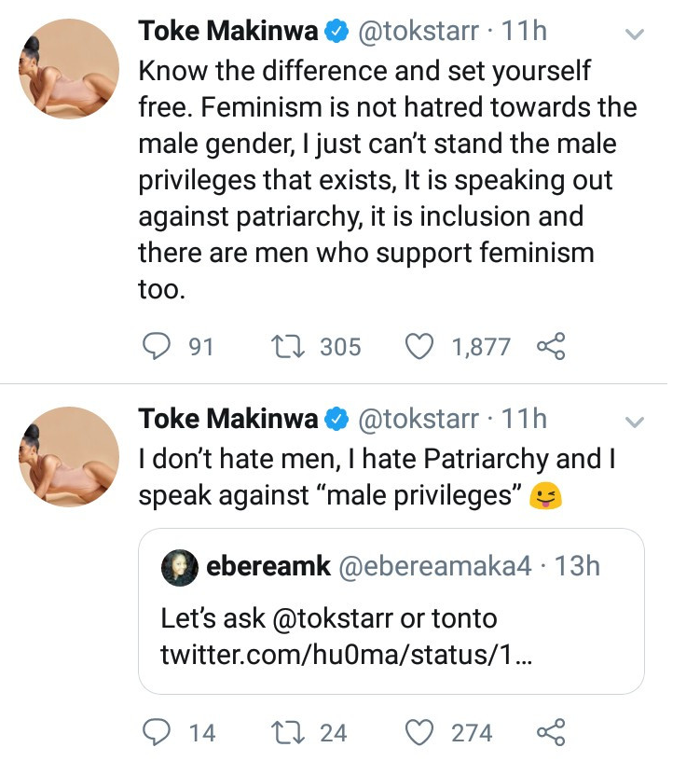Share the first tweet via share icon
The width and height of the screenshot is (700, 775).
pos(551,347)
